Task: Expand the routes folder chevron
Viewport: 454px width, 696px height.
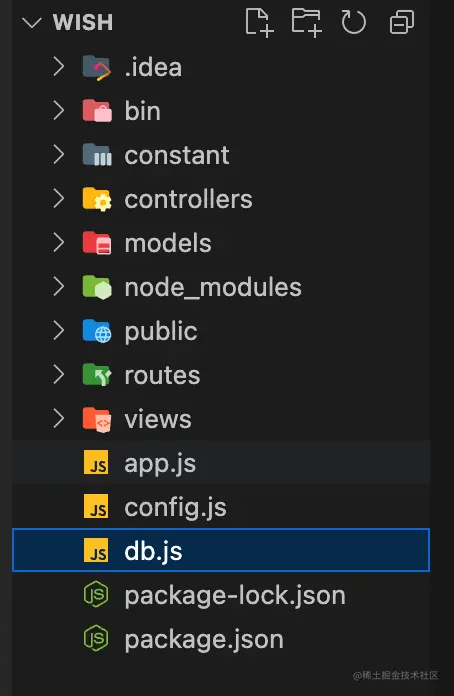Action: pos(59,375)
